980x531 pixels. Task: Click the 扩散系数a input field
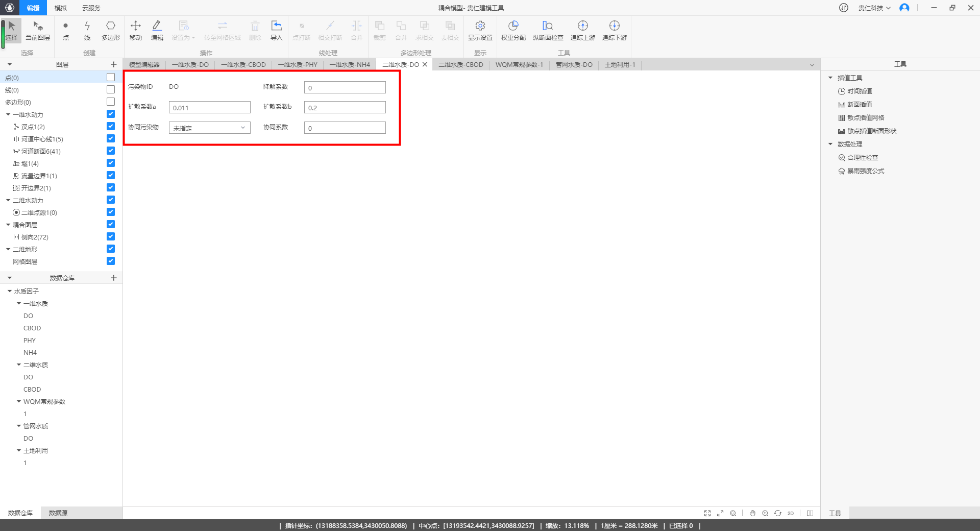(x=209, y=108)
